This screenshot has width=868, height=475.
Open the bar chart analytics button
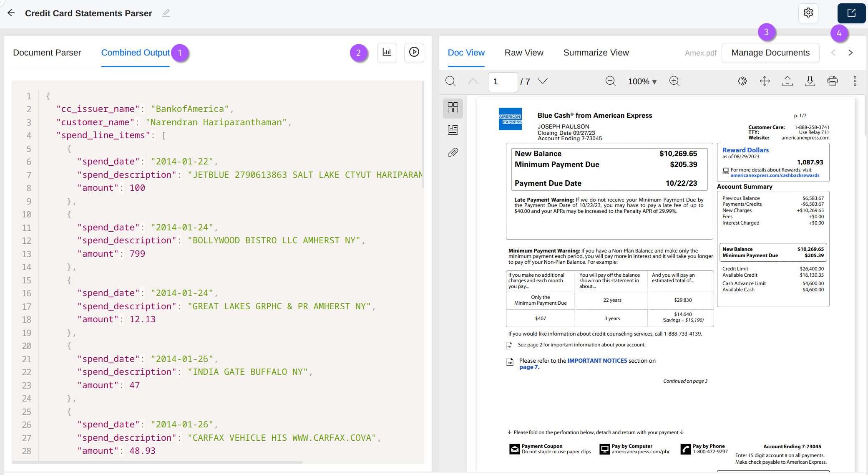click(x=387, y=53)
